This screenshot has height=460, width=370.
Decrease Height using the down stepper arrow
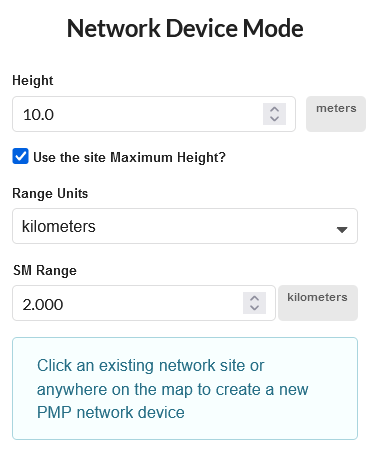(274, 119)
